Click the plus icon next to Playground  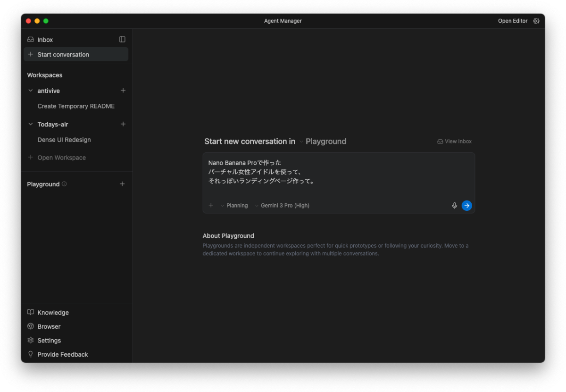coord(122,184)
